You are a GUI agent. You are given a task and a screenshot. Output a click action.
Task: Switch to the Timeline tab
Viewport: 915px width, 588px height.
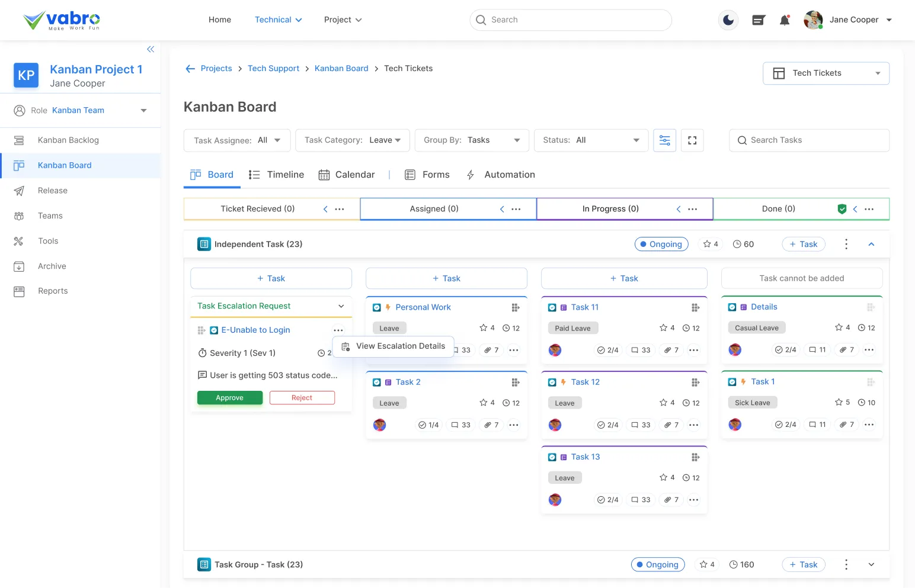point(276,175)
